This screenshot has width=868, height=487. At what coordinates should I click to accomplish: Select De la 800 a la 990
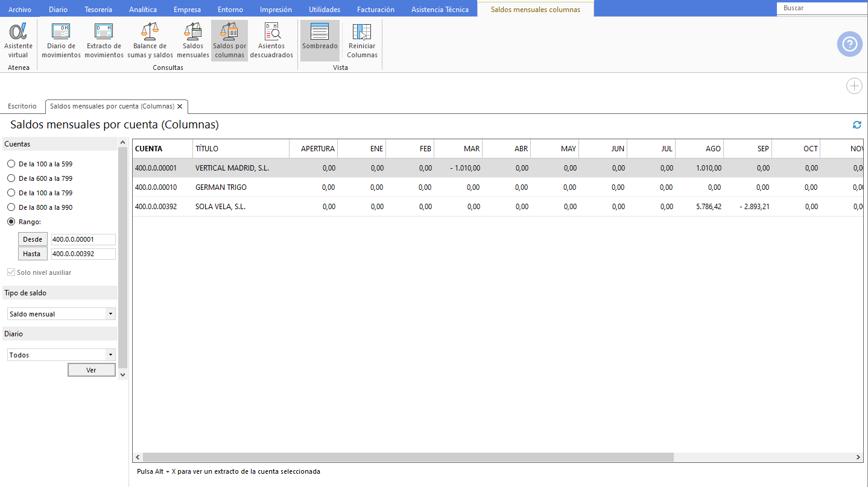pyautogui.click(x=40, y=207)
